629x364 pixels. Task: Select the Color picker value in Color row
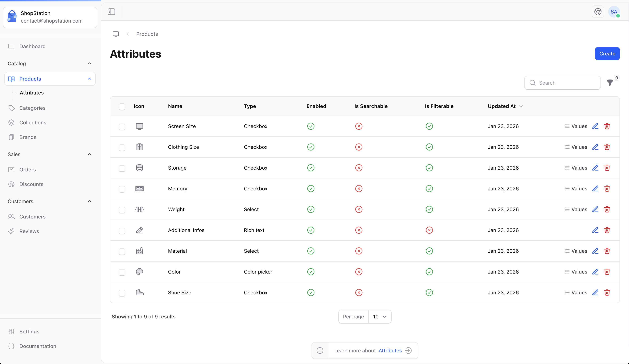(258, 272)
